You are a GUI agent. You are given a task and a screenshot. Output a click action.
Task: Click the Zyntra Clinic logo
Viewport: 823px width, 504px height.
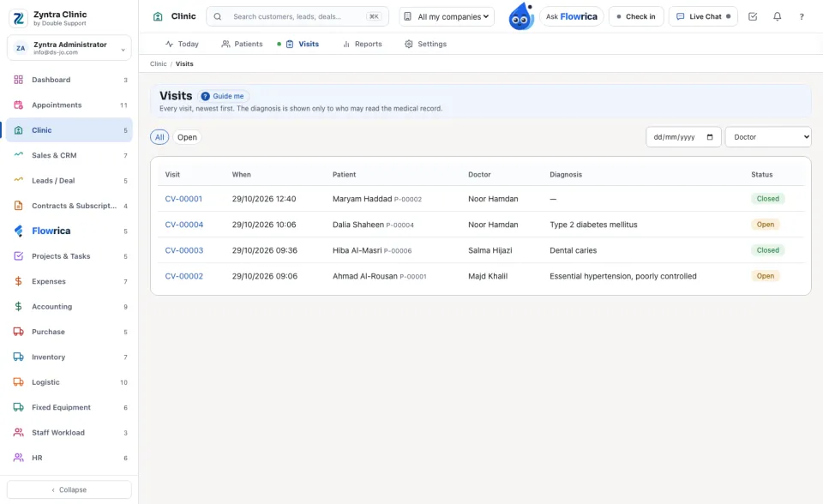[18, 18]
